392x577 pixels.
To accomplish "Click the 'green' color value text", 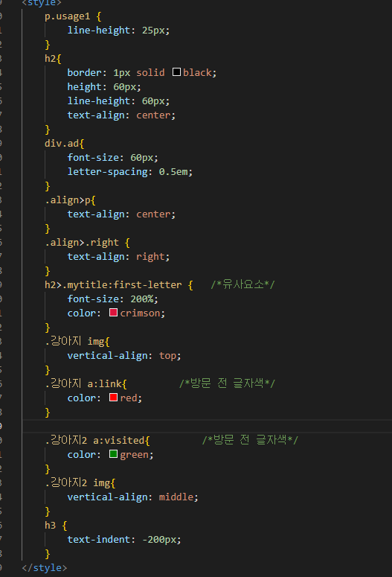I will (x=134, y=455).
